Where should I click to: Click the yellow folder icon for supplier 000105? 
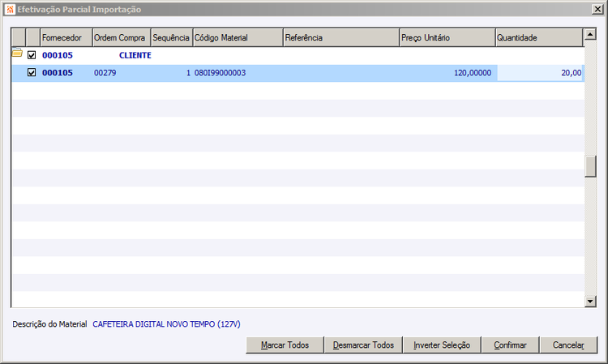[x=17, y=53]
